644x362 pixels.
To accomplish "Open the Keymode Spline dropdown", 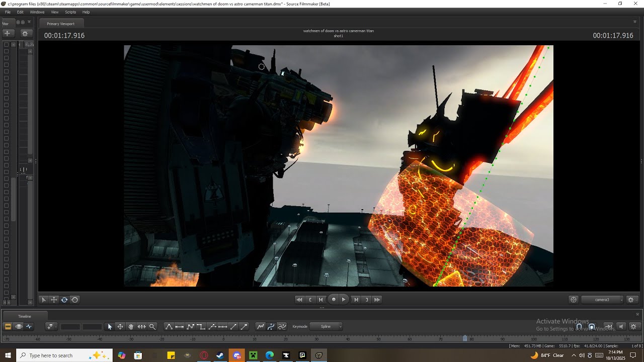I will click(326, 326).
